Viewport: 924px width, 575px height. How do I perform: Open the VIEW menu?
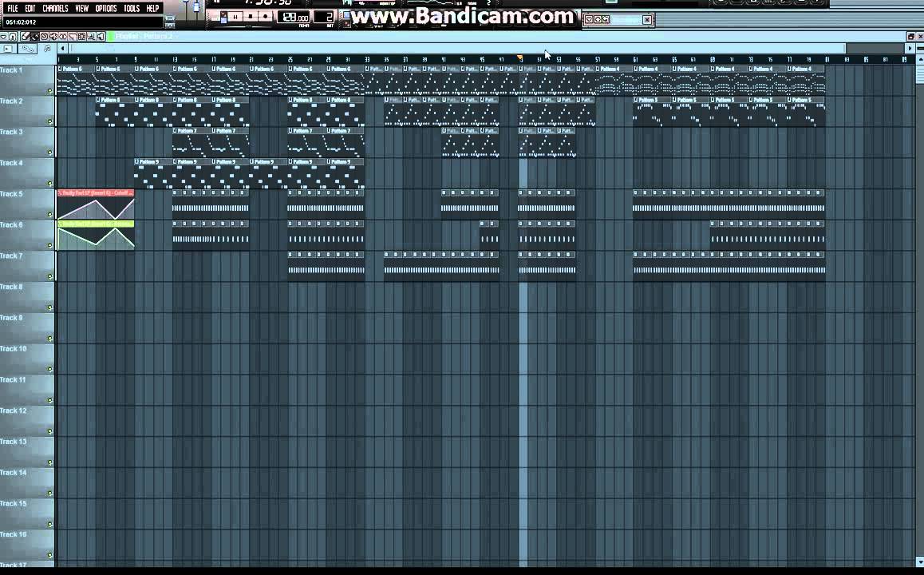[x=82, y=8]
